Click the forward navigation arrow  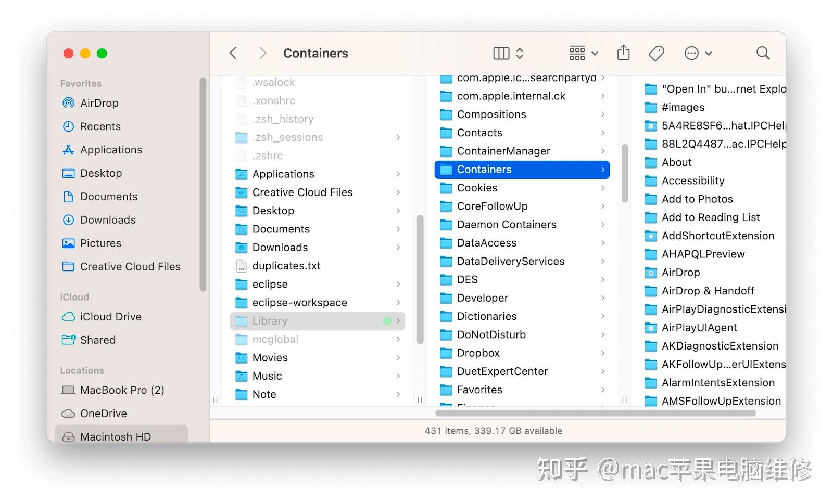[263, 53]
